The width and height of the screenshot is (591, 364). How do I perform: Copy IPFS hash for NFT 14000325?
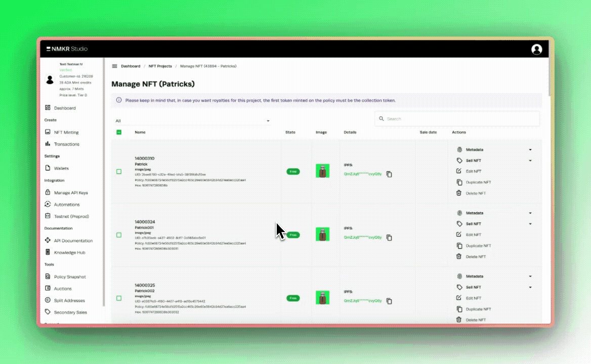389,301
